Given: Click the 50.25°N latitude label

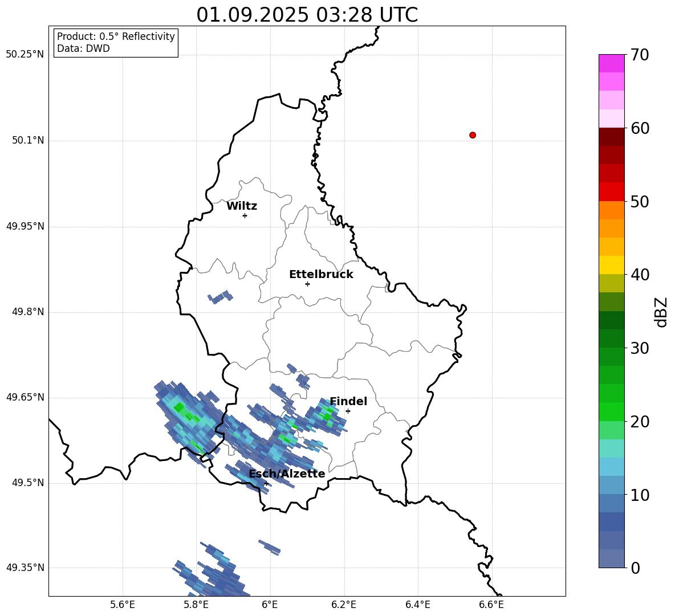Looking at the screenshot, I should point(25,55).
